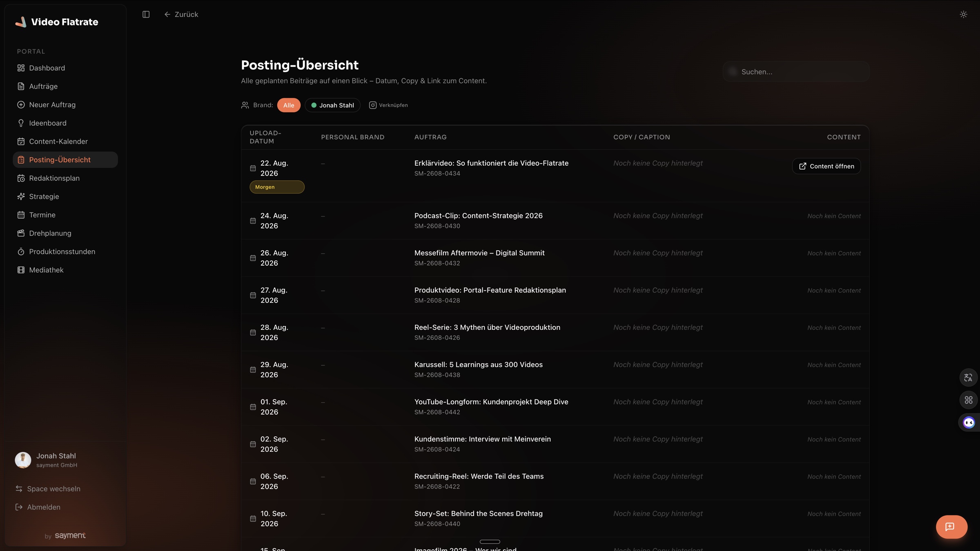Switch theme with the sun icon
Image resolution: width=980 pixels, height=551 pixels.
pyautogui.click(x=963, y=14)
